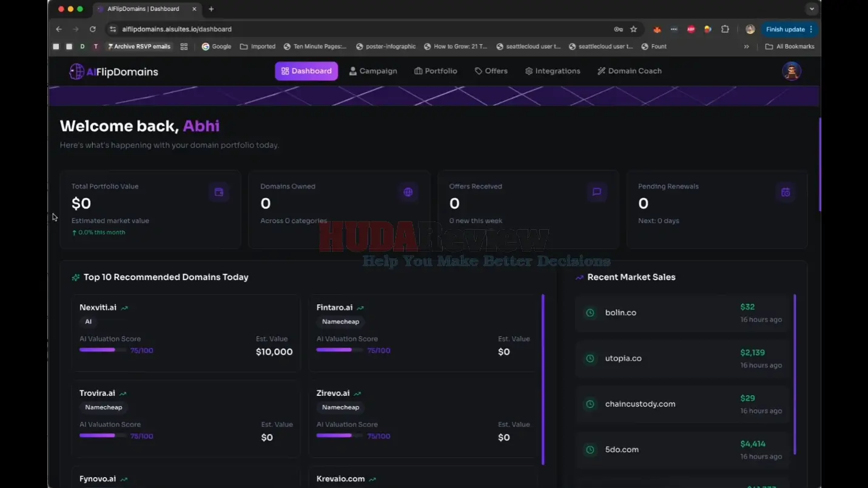Reload the page
The width and height of the screenshot is (868, 488).
[92, 29]
